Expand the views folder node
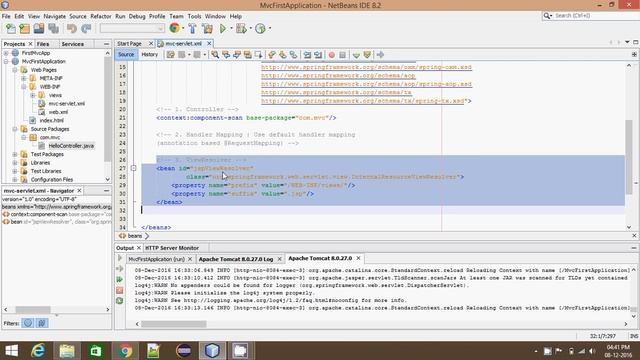 coord(33,95)
